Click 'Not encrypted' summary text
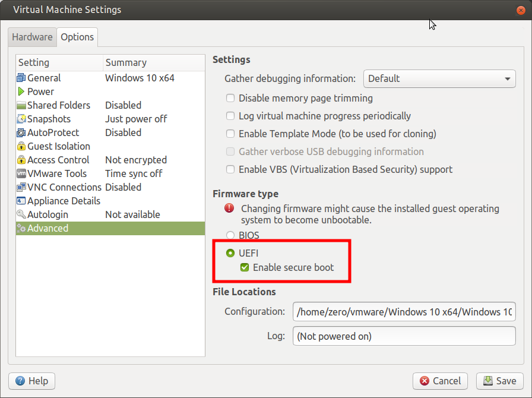The width and height of the screenshot is (532, 398). click(x=136, y=160)
